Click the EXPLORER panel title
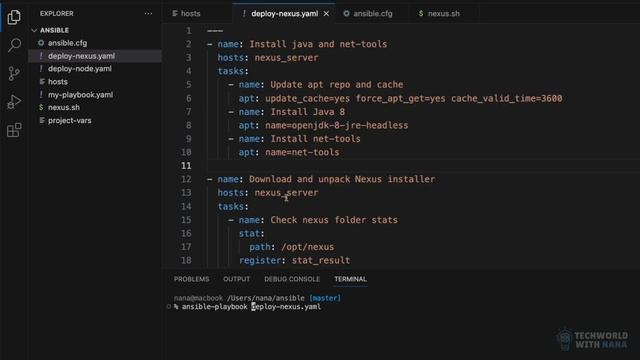 pos(57,13)
